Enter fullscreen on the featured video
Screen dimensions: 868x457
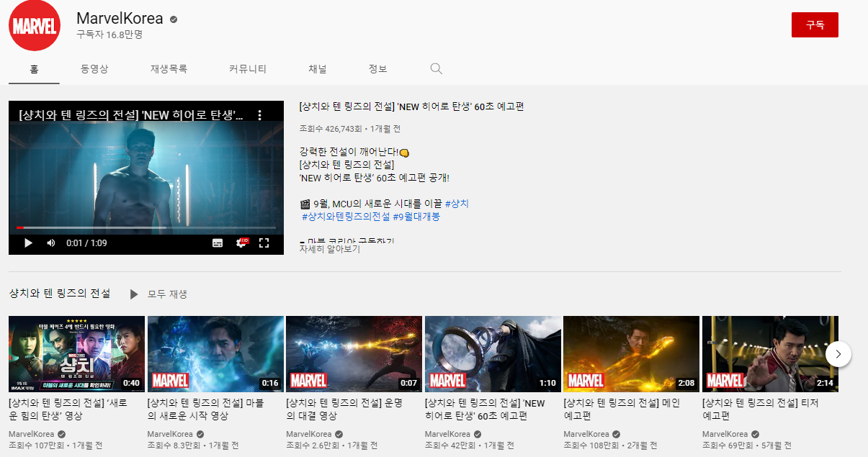tap(264, 243)
